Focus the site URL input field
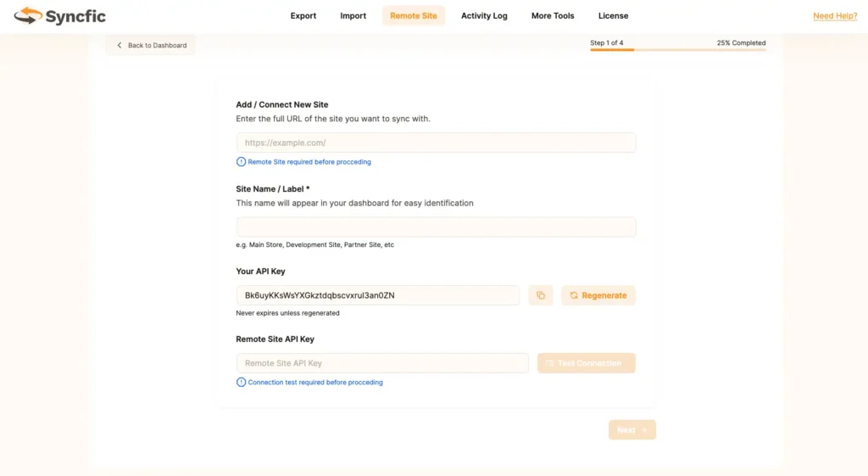Viewport: 868px width, 476px height. click(x=436, y=143)
